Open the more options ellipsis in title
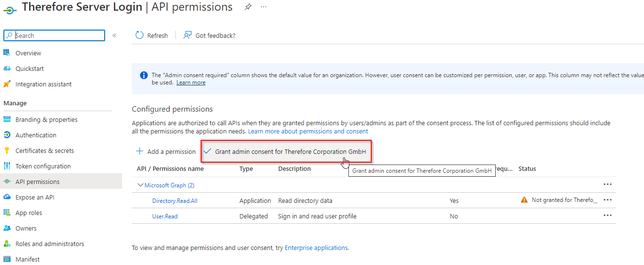The height and width of the screenshot is (265, 644). click(264, 7)
